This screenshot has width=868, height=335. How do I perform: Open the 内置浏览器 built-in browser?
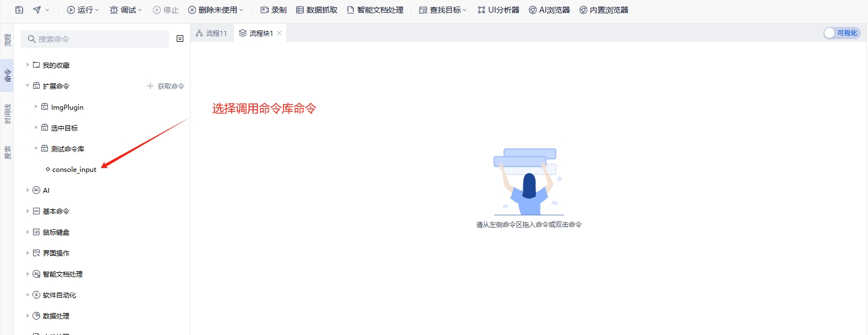click(x=604, y=10)
